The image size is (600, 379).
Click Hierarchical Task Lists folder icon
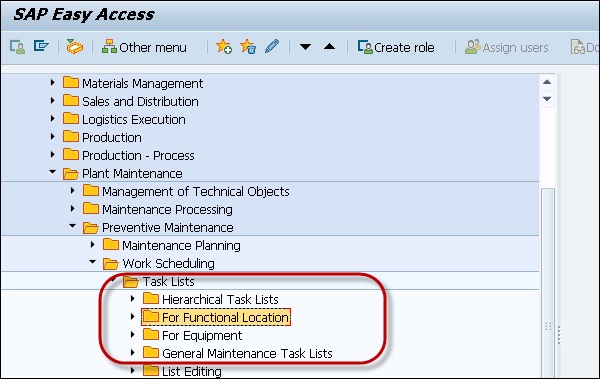151,298
